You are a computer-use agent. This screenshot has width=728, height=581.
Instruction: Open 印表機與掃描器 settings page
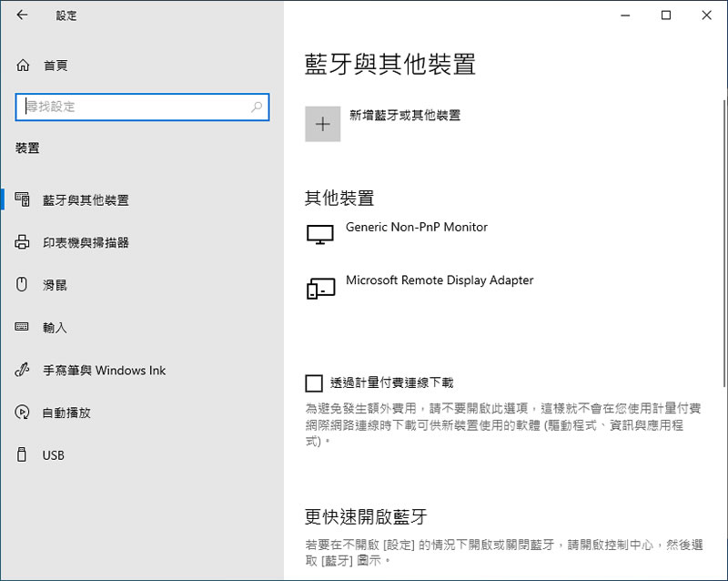86,242
